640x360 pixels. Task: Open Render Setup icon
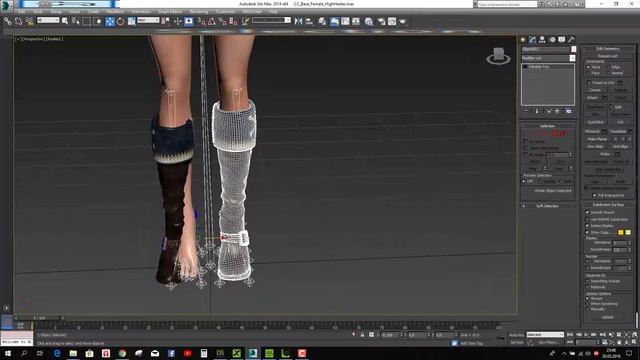click(381, 21)
